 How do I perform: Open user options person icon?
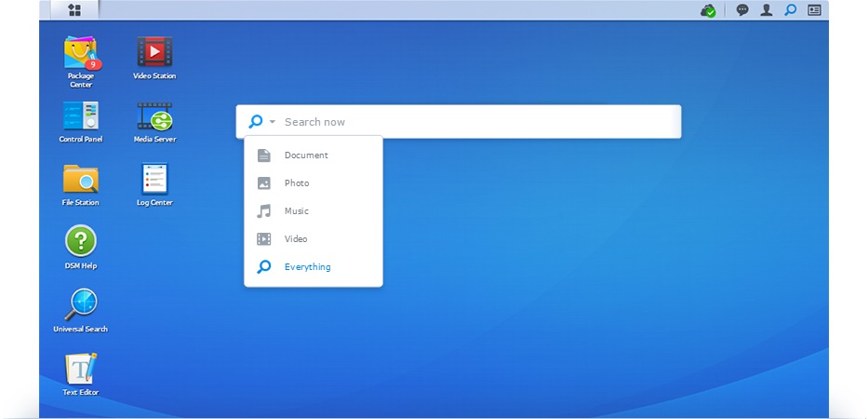767,10
